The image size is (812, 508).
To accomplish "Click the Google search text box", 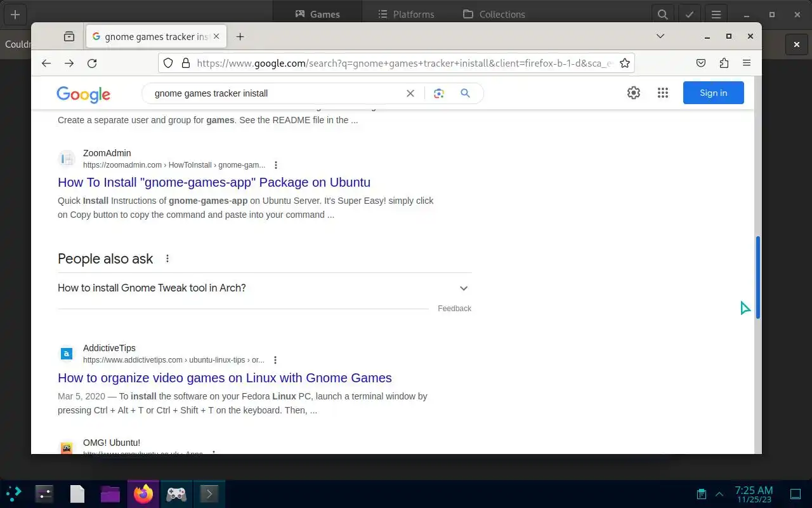I will click(x=276, y=93).
